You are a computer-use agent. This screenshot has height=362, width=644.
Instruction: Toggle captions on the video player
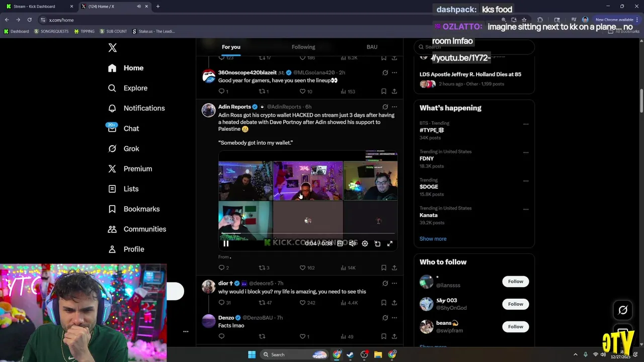click(340, 243)
